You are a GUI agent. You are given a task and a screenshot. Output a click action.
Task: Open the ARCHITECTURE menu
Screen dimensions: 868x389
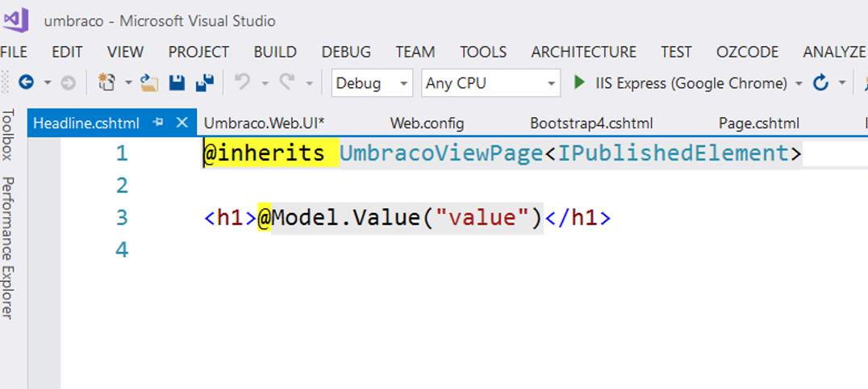[584, 52]
